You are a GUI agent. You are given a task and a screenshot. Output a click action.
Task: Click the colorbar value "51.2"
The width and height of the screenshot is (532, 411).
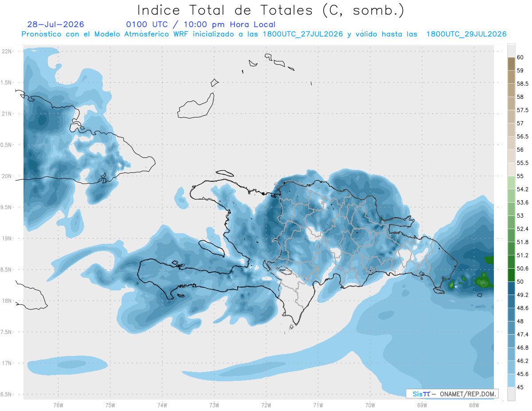(x=523, y=255)
